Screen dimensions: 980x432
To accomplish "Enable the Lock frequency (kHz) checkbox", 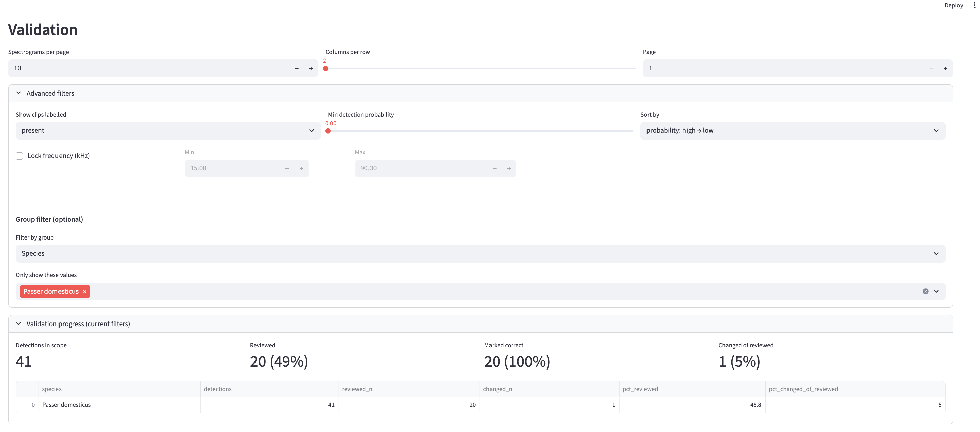I will click(19, 156).
